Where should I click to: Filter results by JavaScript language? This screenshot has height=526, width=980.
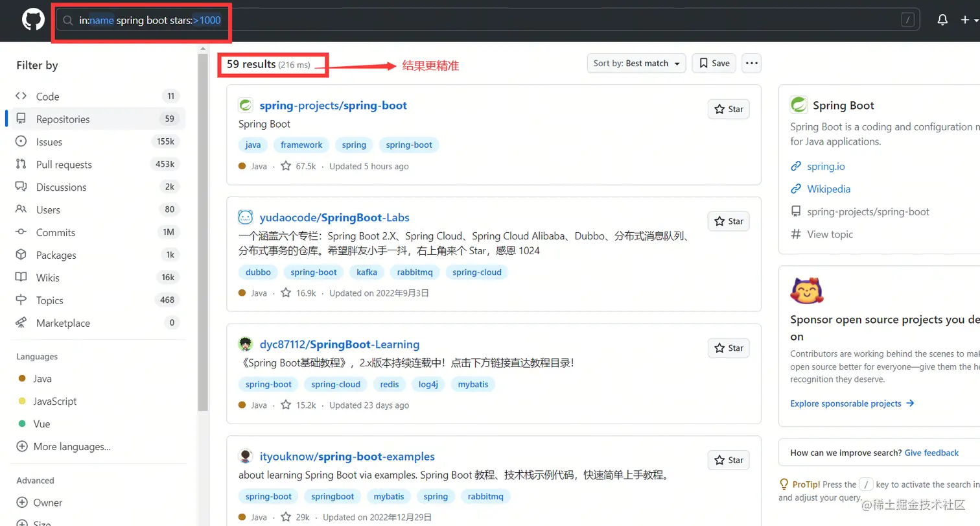[x=55, y=401]
